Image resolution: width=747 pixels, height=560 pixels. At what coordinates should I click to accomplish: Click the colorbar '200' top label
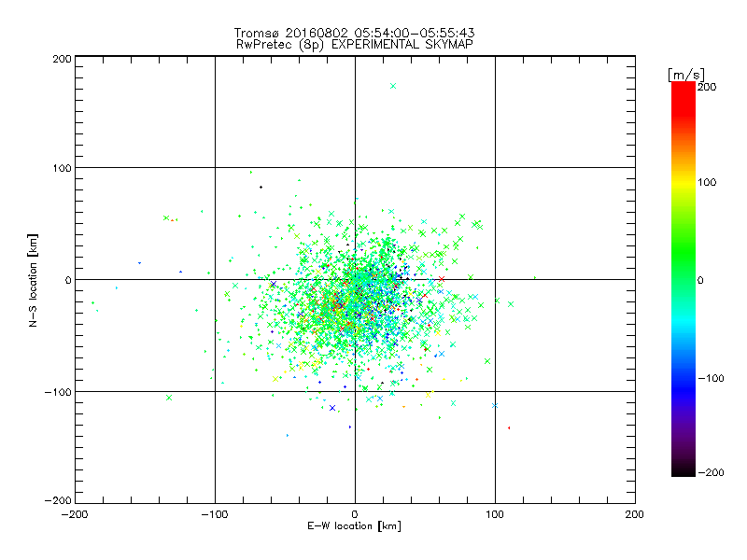(x=707, y=87)
